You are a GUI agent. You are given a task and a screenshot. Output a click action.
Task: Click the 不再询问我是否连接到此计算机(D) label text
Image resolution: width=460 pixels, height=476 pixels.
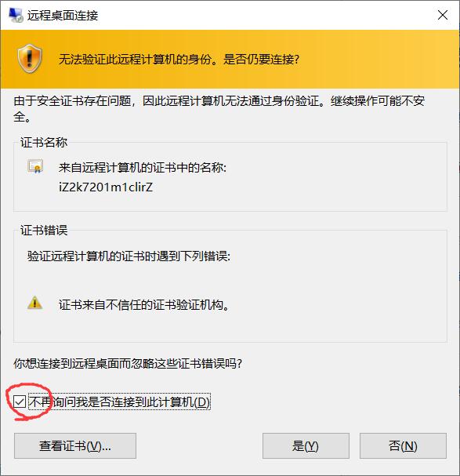point(119,402)
